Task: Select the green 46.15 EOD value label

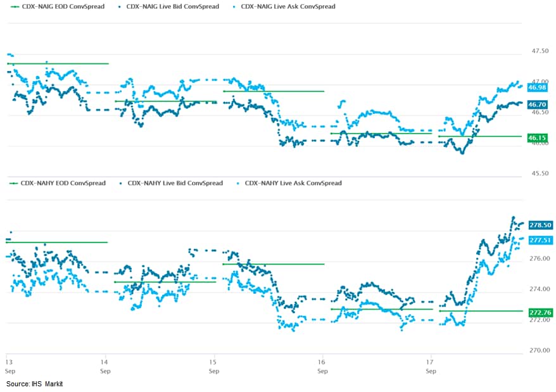Action: (537, 137)
